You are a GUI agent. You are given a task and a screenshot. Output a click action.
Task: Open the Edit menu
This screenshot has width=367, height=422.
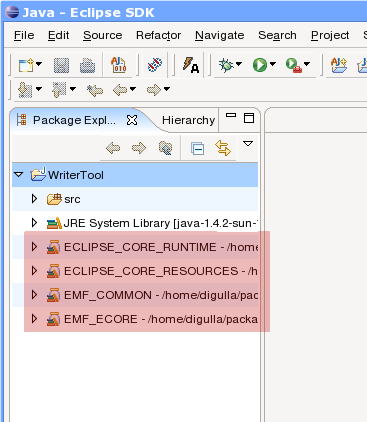pyautogui.click(x=58, y=35)
